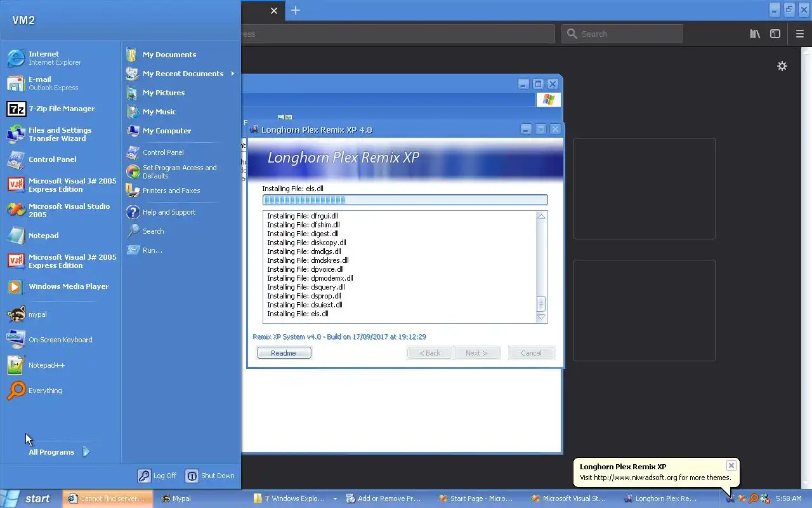The height and width of the screenshot is (508, 812).
Task: Click installer log scroll up arrow
Action: click(x=541, y=217)
